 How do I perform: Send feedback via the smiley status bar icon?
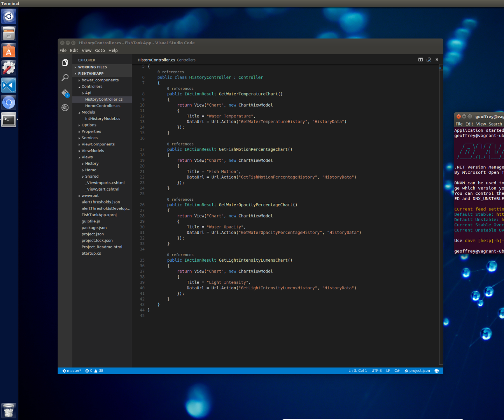[436, 370]
